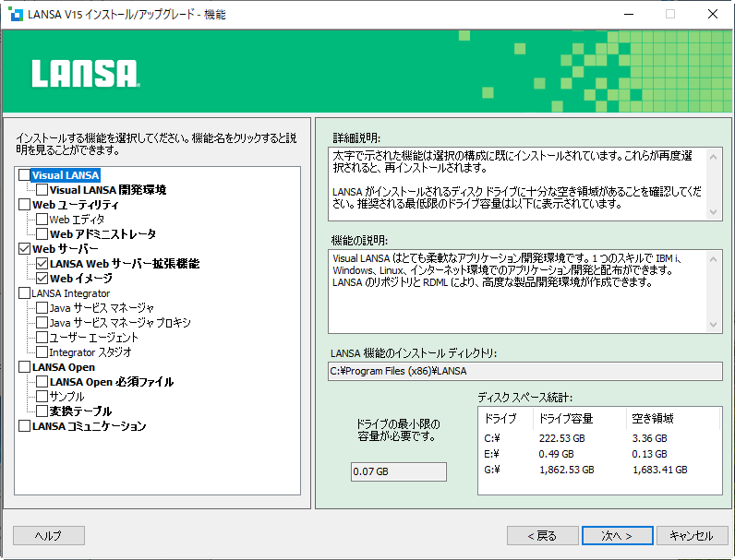Select the Integrator スタジオ checkbox
The height and width of the screenshot is (560, 735).
[x=42, y=352]
